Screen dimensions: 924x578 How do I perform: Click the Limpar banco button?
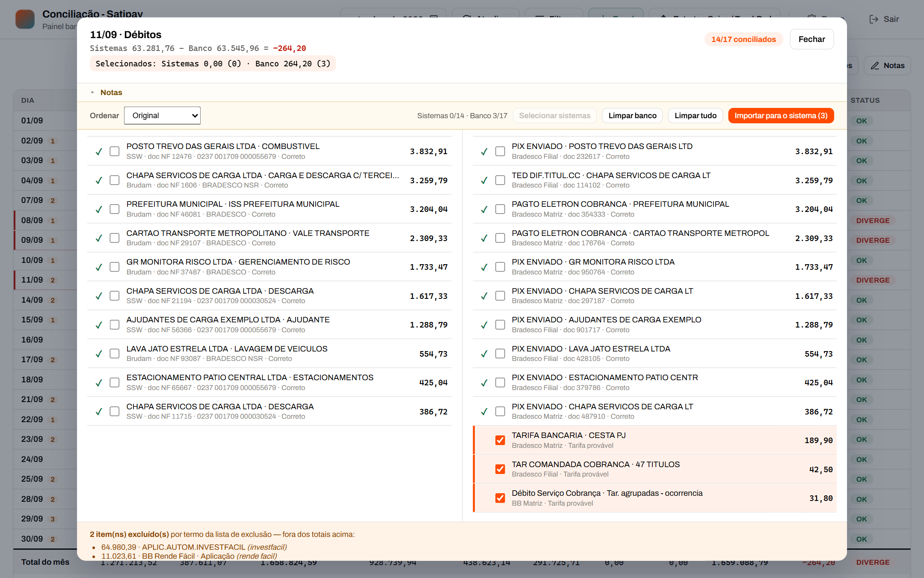click(632, 116)
